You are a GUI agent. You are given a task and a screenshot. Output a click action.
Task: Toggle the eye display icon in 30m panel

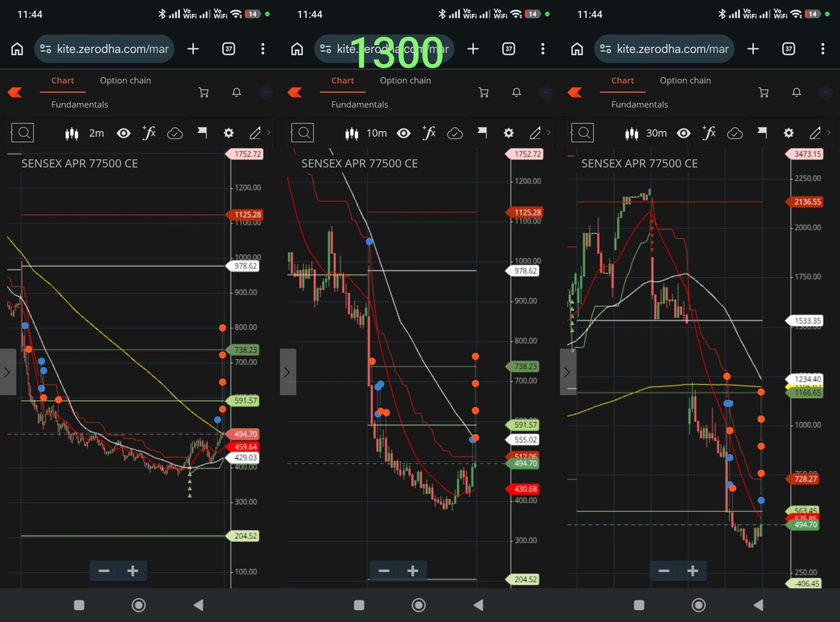pos(684,133)
